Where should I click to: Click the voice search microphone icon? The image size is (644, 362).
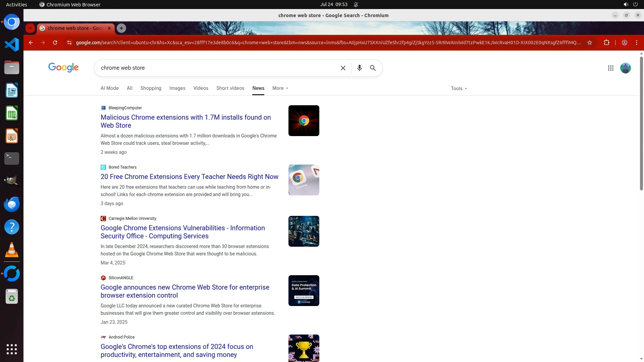359,68
